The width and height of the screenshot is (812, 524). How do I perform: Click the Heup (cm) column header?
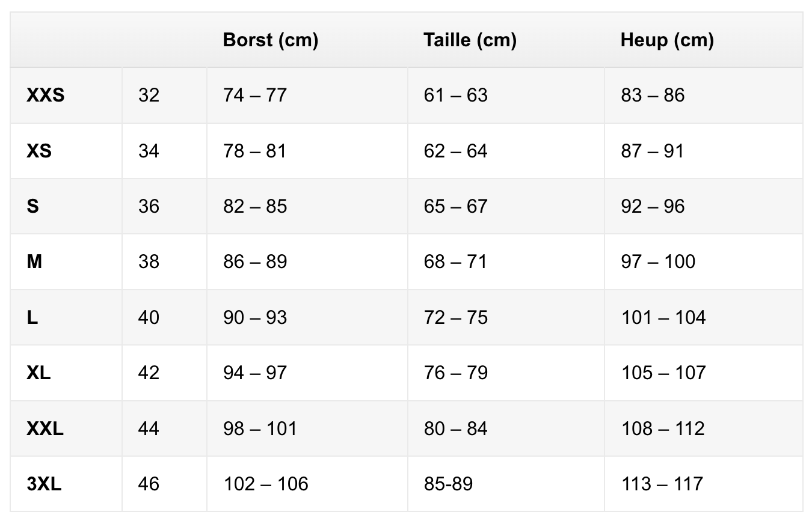(x=667, y=40)
